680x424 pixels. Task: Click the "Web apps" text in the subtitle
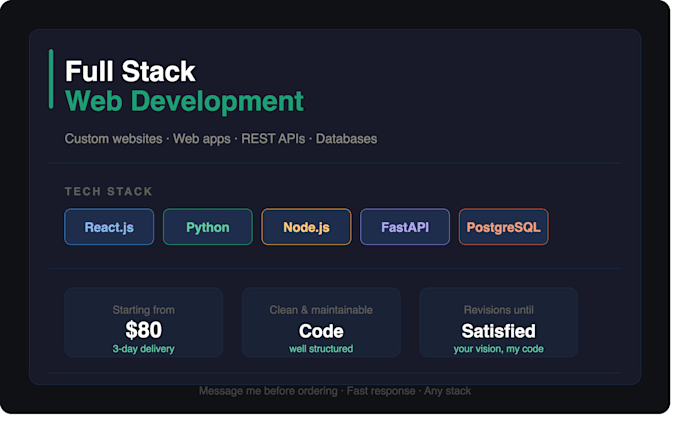click(x=202, y=139)
